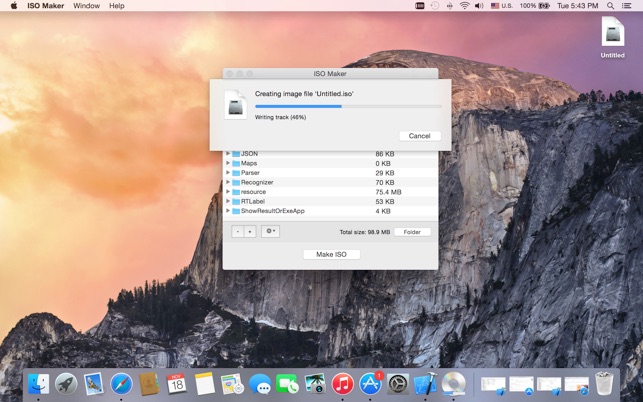Click the Time Machine menu bar icon
The image size is (643, 402).
(435, 6)
